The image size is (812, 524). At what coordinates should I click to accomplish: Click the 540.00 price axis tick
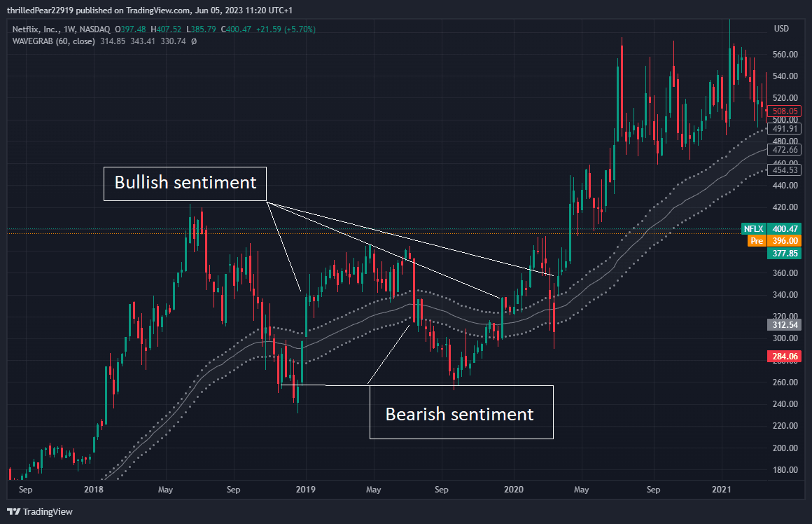pos(785,76)
